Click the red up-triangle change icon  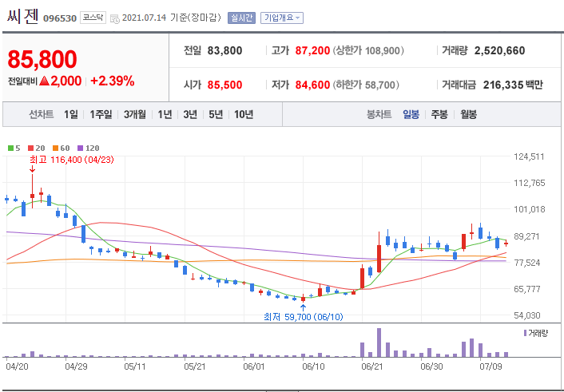(44, 81)
